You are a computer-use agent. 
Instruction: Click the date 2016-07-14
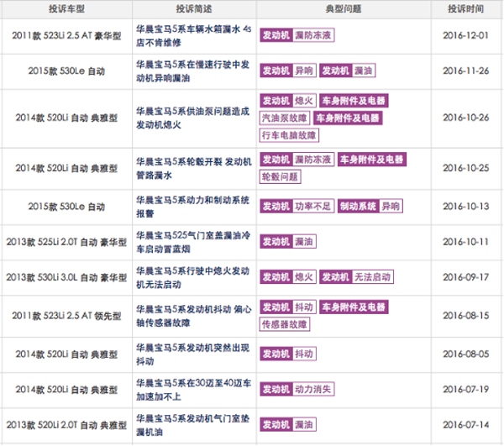[x=465, y=425]
